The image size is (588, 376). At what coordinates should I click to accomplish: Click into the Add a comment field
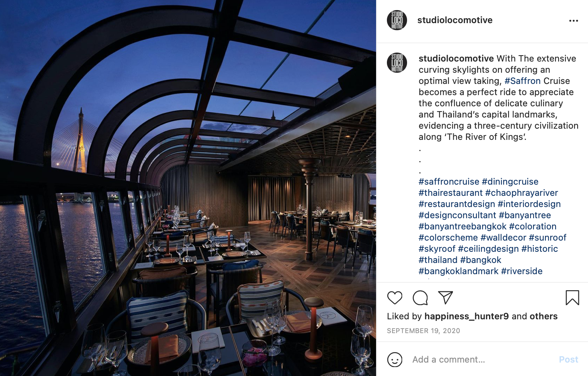tap(481, 360)
